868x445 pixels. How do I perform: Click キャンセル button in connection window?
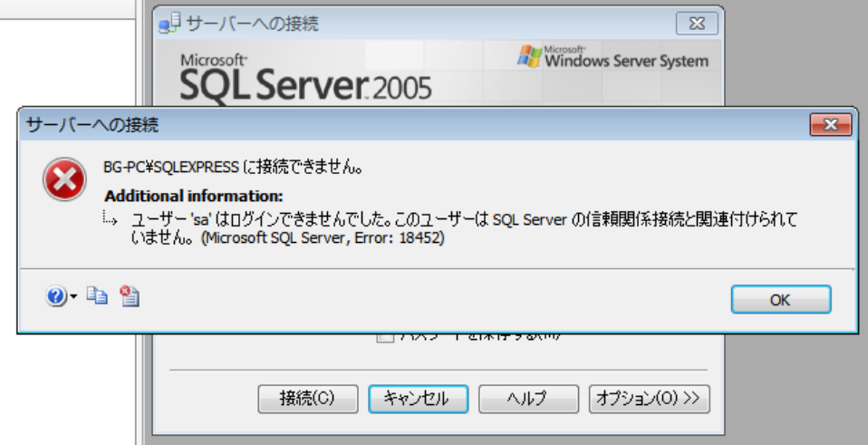coord(418,399)
